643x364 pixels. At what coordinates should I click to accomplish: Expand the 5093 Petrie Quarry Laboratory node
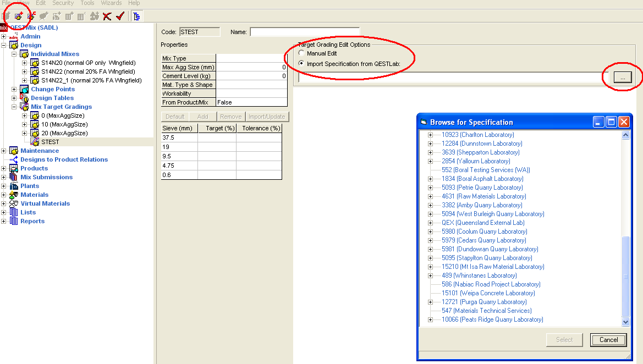[x=431, y=187]
